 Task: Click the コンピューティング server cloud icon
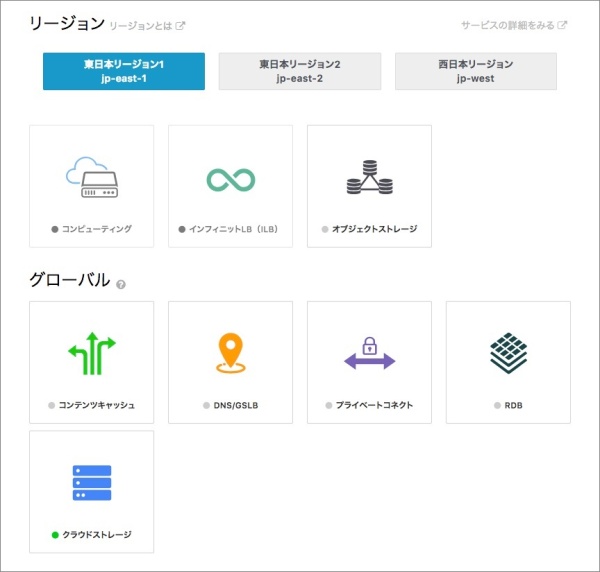click(92, 177)
